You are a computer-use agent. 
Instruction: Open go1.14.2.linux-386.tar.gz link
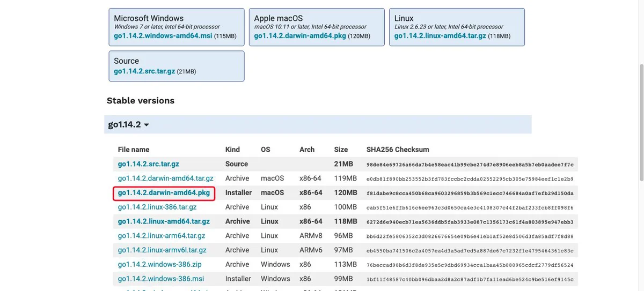(157, 207)
